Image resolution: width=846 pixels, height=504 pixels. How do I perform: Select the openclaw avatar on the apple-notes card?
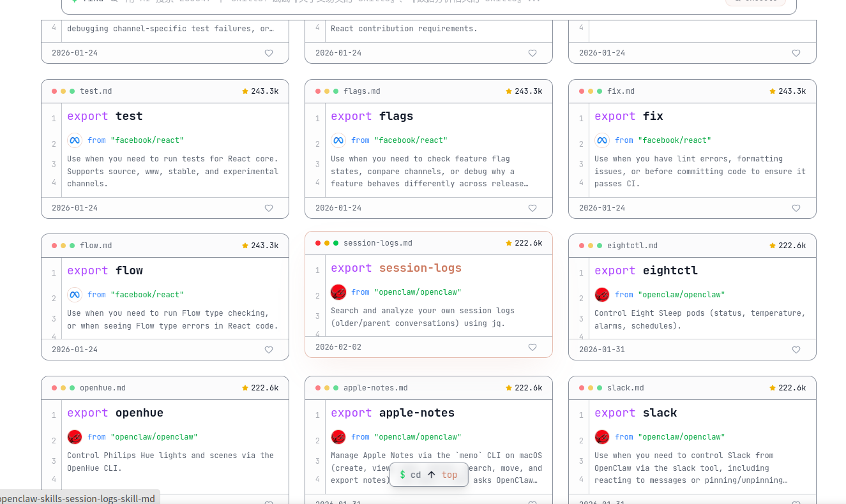(x=338, y=437)
